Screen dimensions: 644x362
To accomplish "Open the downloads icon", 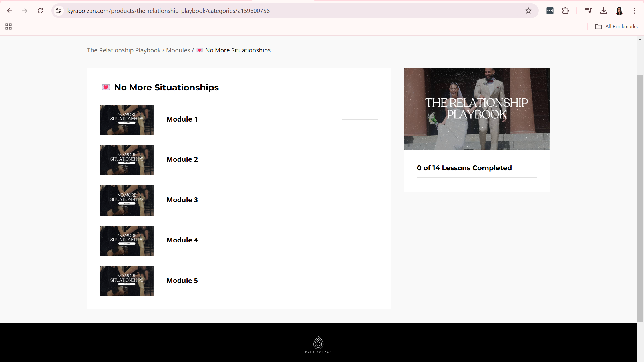I will coord(603,11).
